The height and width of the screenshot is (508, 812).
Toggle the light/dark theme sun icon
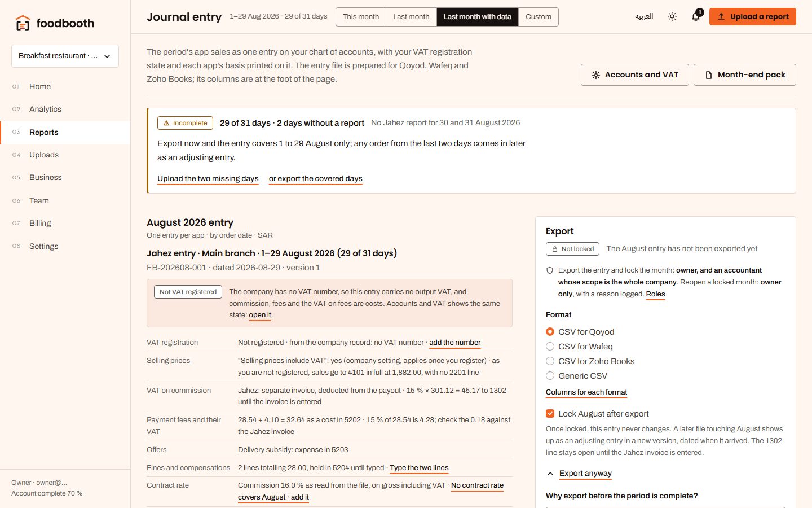point(672,17)
